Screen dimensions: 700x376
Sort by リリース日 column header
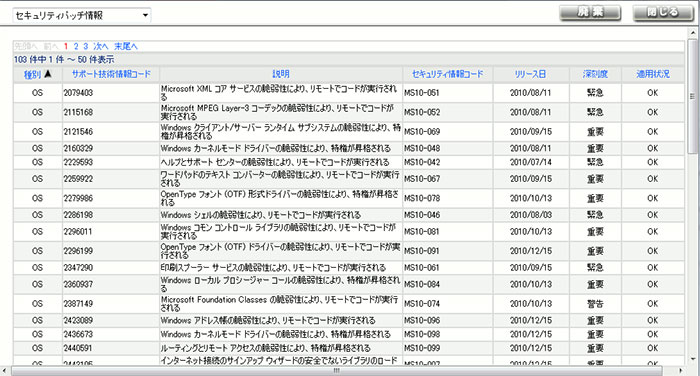tap(530, 74)
